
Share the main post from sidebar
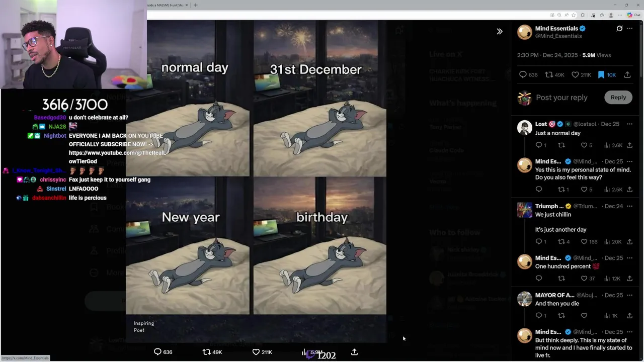point(627,75)
